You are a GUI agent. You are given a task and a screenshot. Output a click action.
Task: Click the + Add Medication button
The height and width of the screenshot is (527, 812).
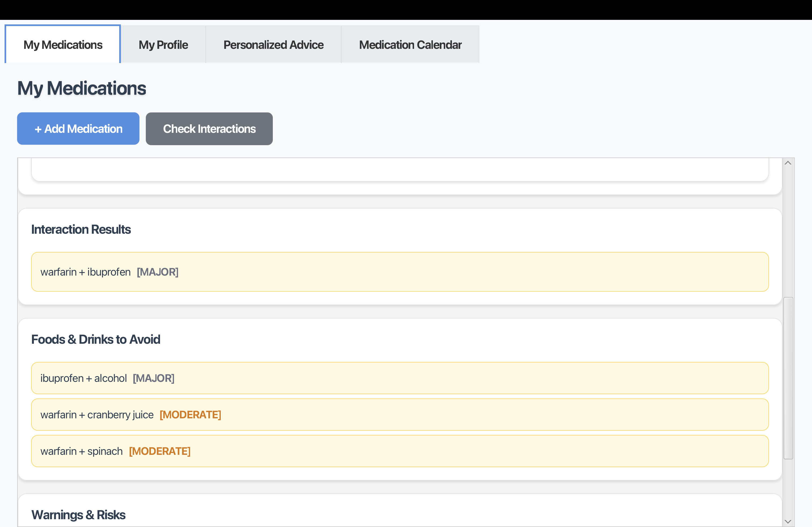click(78, 129)
